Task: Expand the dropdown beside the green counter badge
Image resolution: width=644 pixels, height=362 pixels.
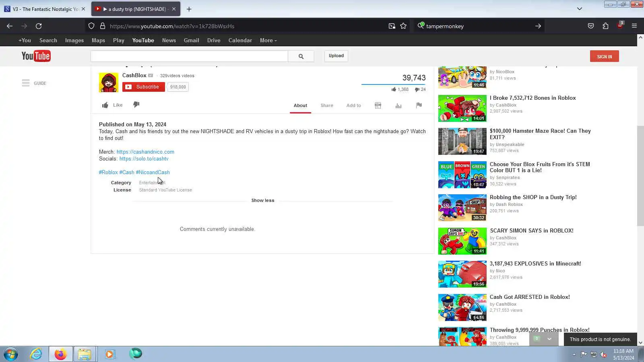Action: click(549, 339)
